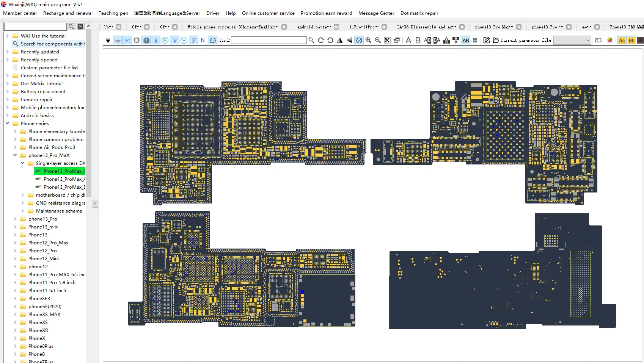The image size is (644, 363).
Task: Expand the Phone12_Pro_Max folder
Action: click(15, 243)
